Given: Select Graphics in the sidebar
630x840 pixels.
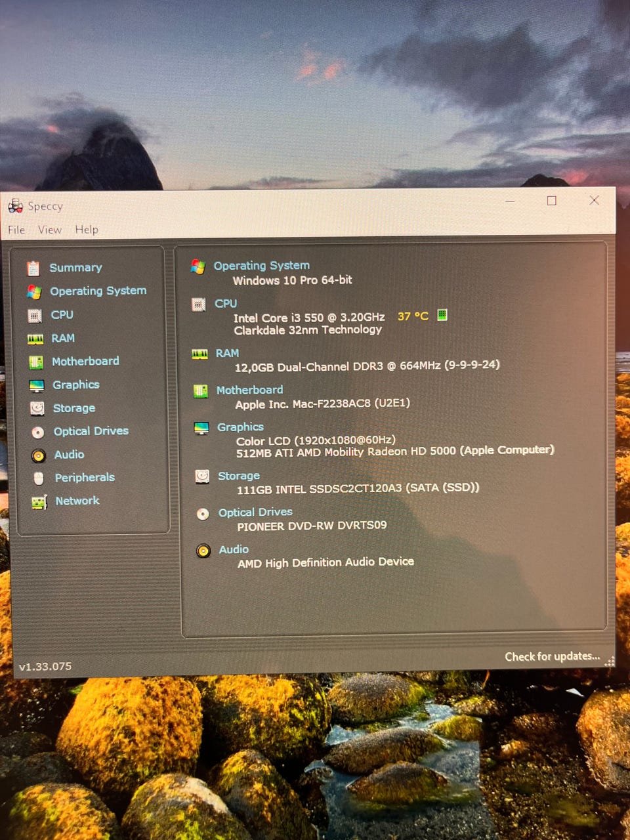Looking at the screenshot, I should [76, 385].
